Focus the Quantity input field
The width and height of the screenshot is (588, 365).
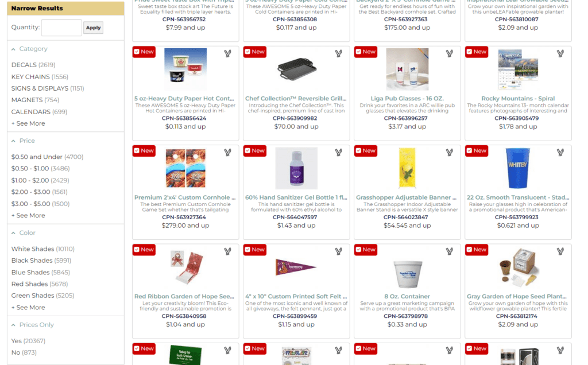coord(61,28)
